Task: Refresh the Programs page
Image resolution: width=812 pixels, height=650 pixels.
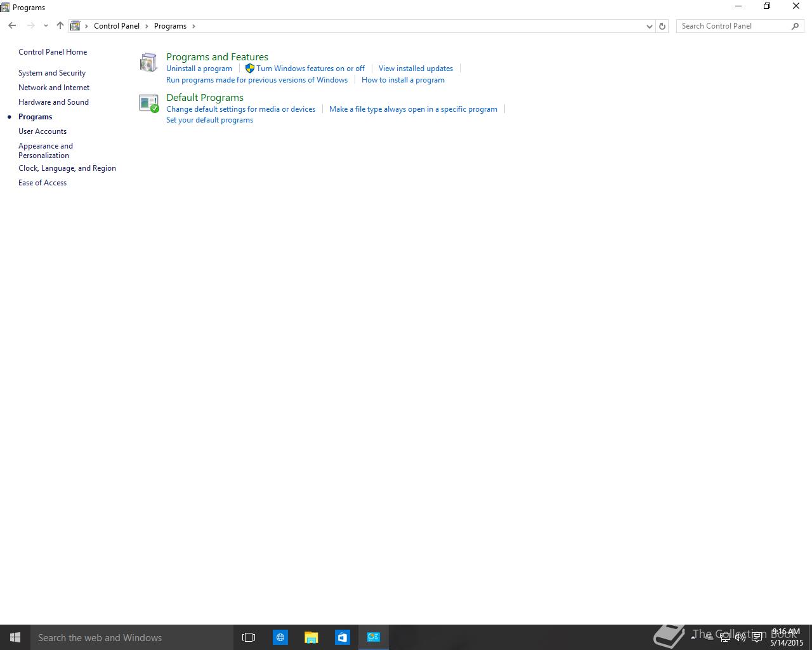Action: click(662, 26)
